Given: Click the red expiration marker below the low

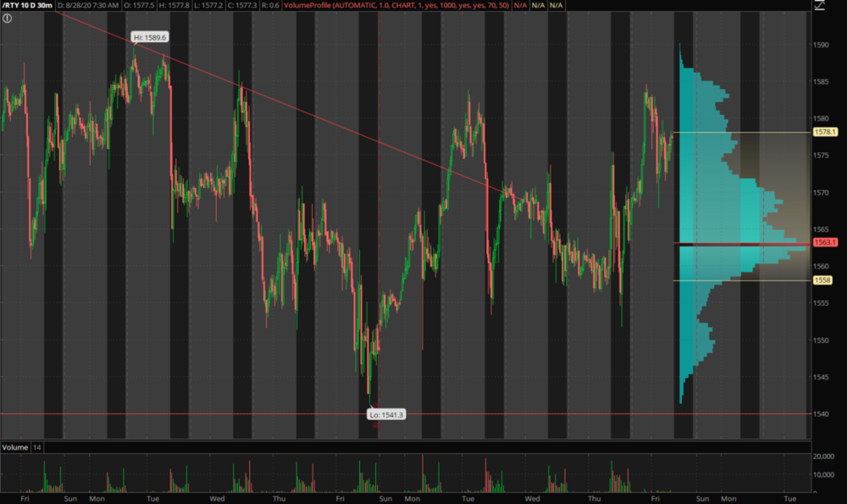Looking at the screenshot, I should pyautogui.click(x=376, y=427).
